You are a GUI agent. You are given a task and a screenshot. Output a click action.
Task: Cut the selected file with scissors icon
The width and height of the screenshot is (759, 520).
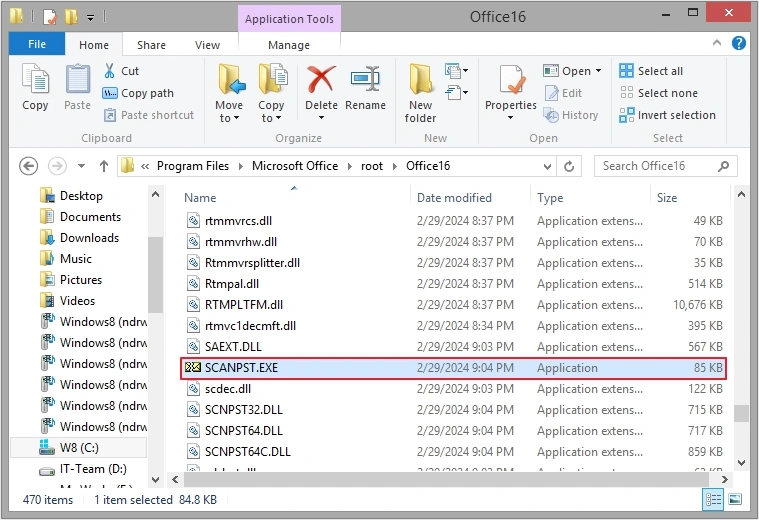point(121,71)
